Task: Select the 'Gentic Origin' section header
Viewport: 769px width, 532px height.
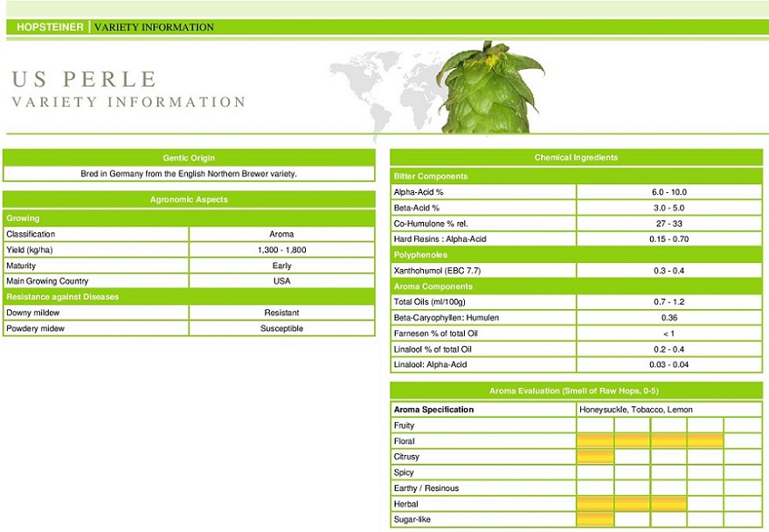Action: [189, 158]
